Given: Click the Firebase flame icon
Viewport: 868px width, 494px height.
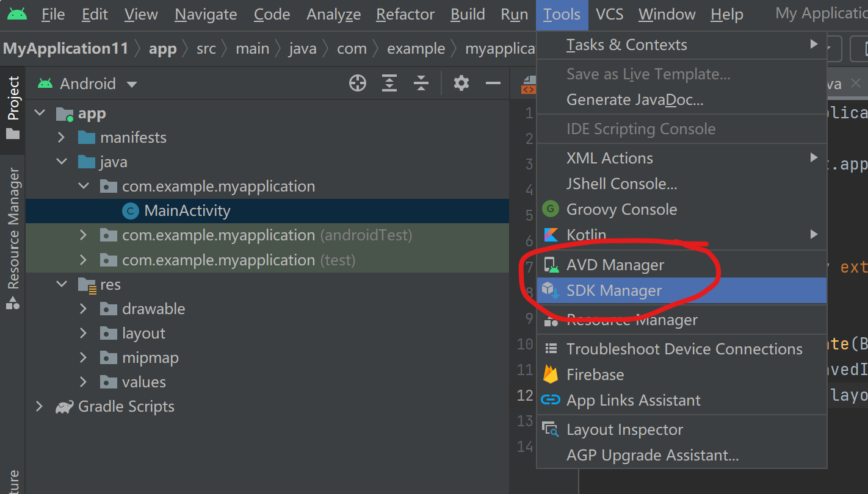Looking at the screenshot, I should coord(551,374).
